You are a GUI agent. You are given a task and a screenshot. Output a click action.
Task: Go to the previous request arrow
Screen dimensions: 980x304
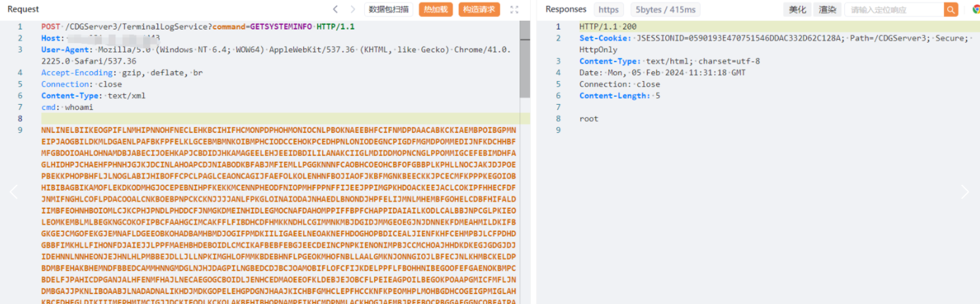[335, 9]
